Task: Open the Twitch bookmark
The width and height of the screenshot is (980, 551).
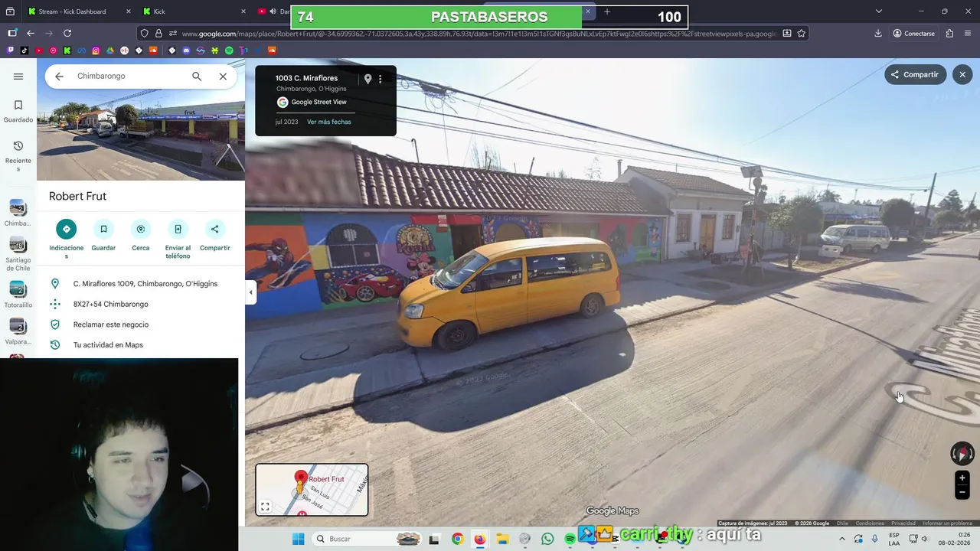Action: tap(10, 51)
